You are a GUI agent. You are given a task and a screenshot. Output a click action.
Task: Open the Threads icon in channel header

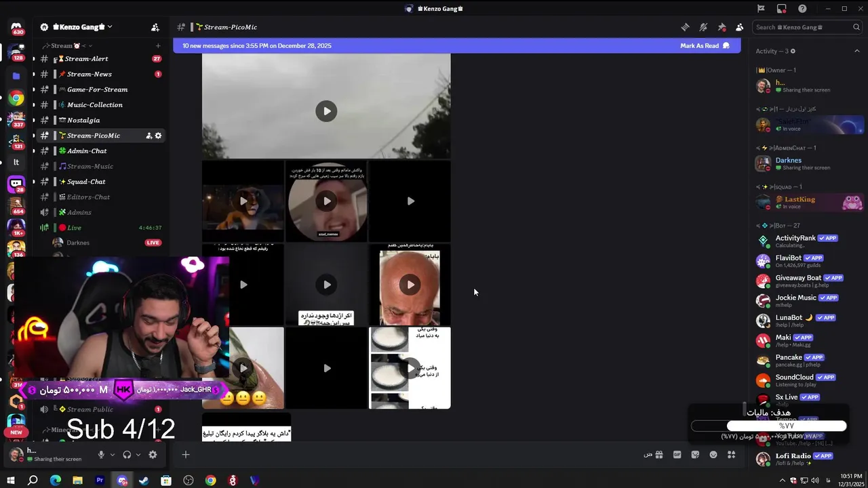pos(686,27)
